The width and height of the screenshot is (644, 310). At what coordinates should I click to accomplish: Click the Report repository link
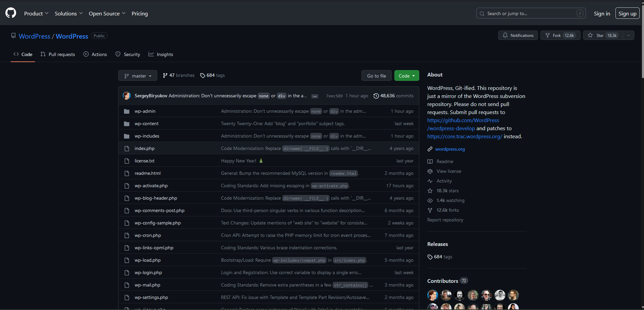click(x=445, y=220)
